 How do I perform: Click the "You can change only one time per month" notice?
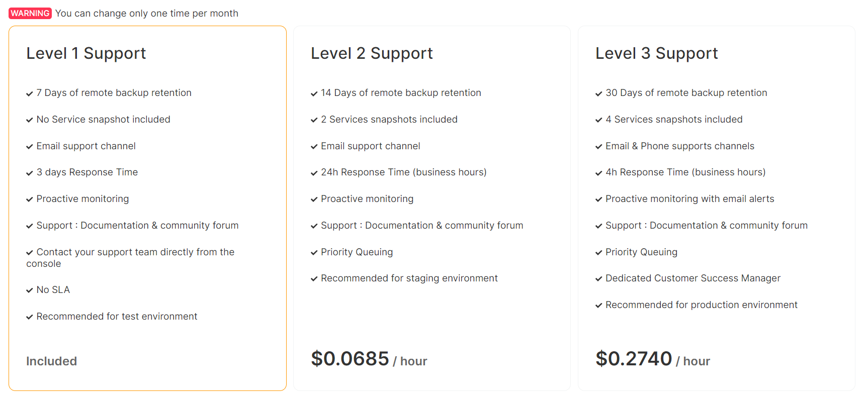click(x=146, y=14)
